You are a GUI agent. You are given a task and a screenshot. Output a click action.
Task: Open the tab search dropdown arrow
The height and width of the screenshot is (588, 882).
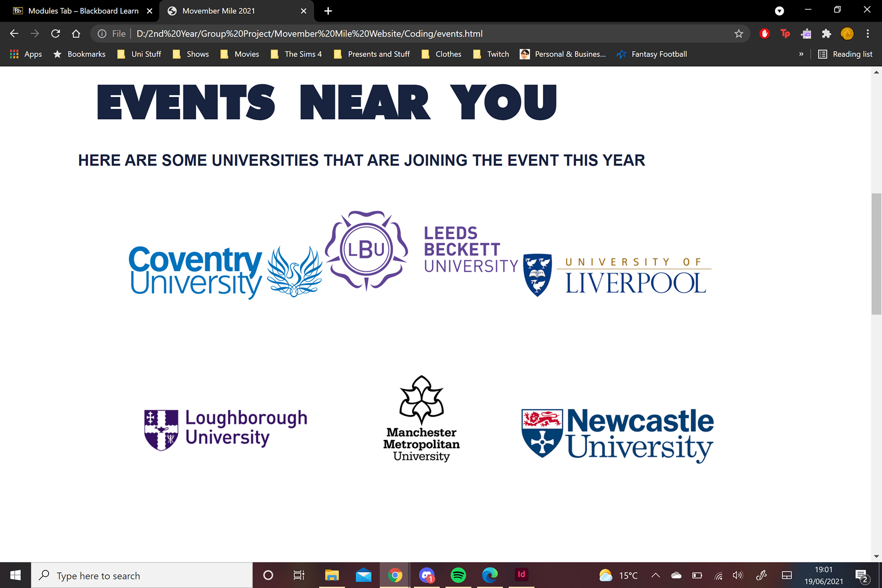[780, 11]
